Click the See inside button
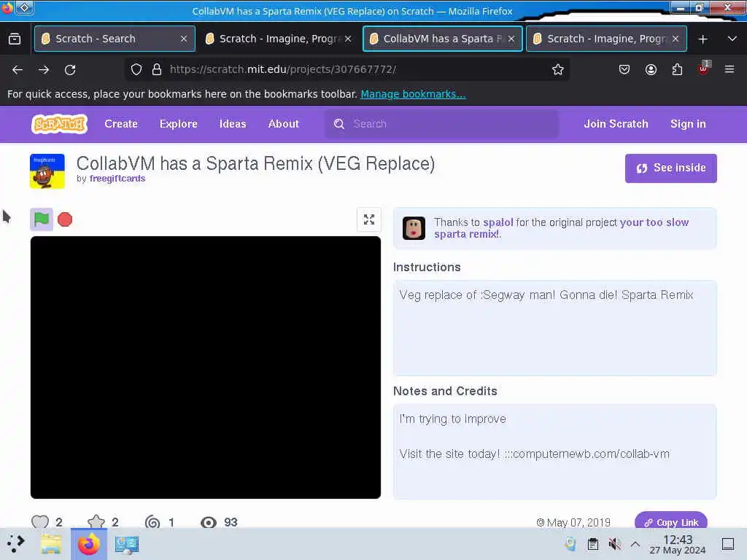The height and width of the screenshot is (560, 747). tap(671, 168)
